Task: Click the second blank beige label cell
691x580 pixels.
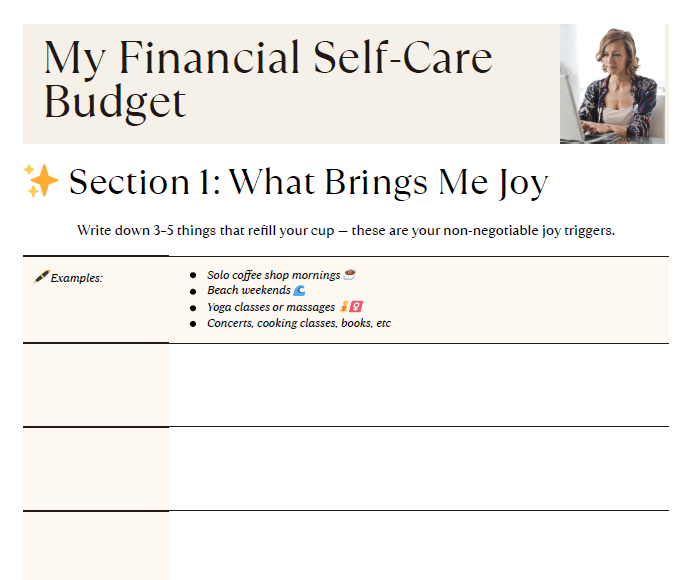Action: pyautogui.click(x=96, y=468)
